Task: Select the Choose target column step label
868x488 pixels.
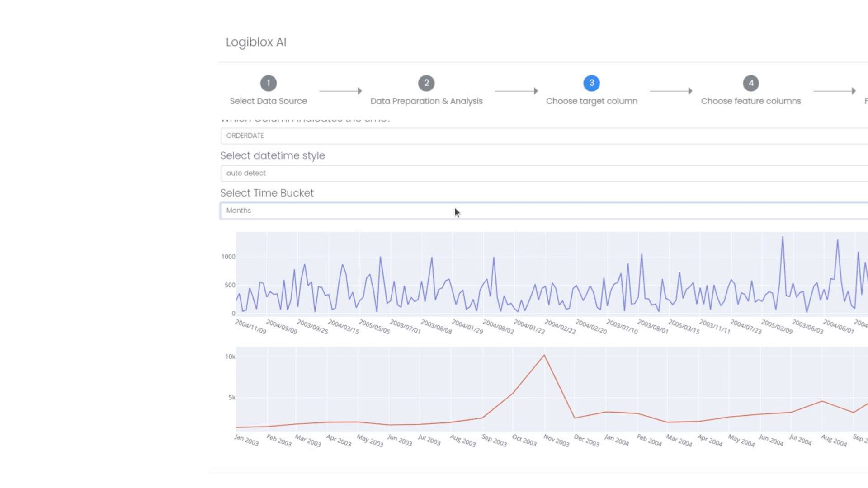Action: pos(592,101)
